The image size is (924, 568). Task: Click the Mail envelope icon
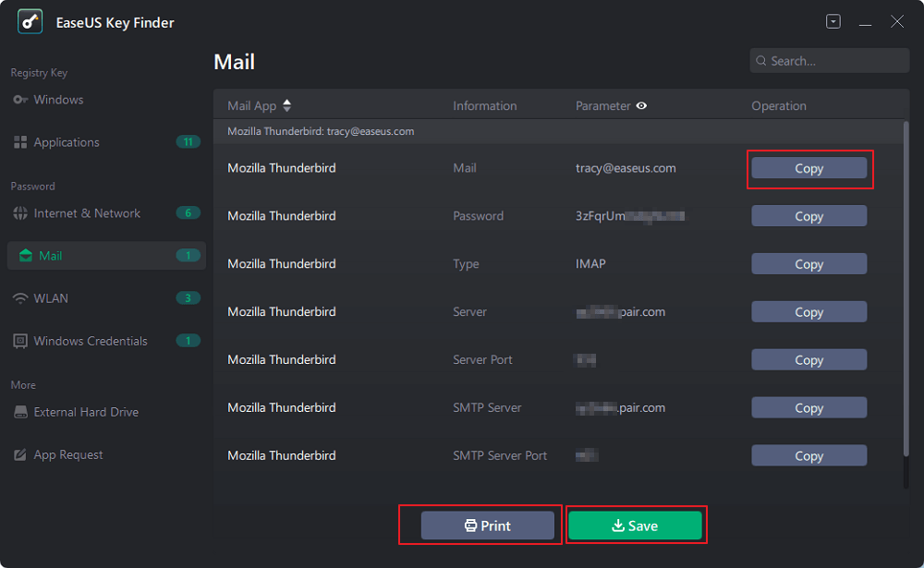point(25,256)
